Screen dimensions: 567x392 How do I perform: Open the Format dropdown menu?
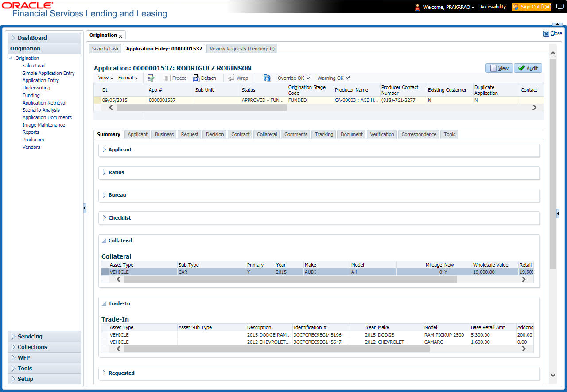coord(128,78)
